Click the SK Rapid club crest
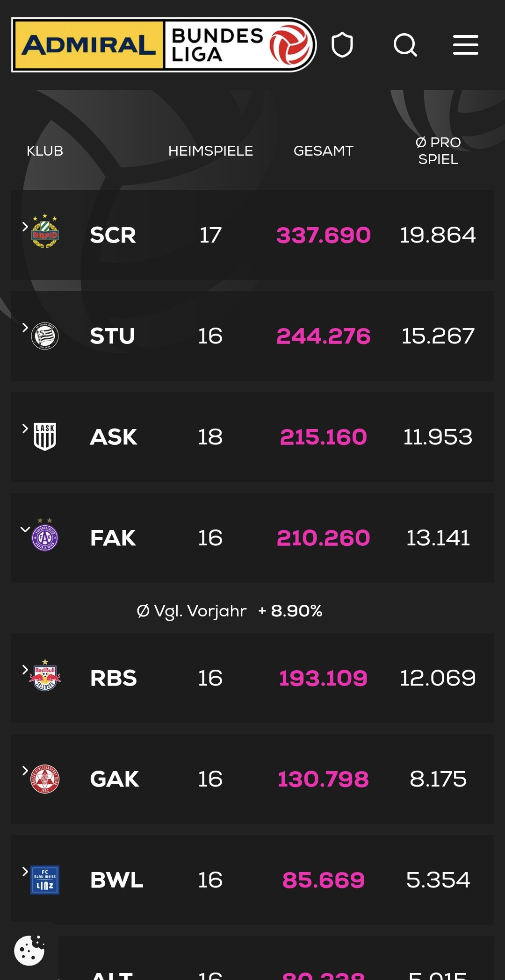This screenshot has width=505, height=980. (x=45, y=231)
